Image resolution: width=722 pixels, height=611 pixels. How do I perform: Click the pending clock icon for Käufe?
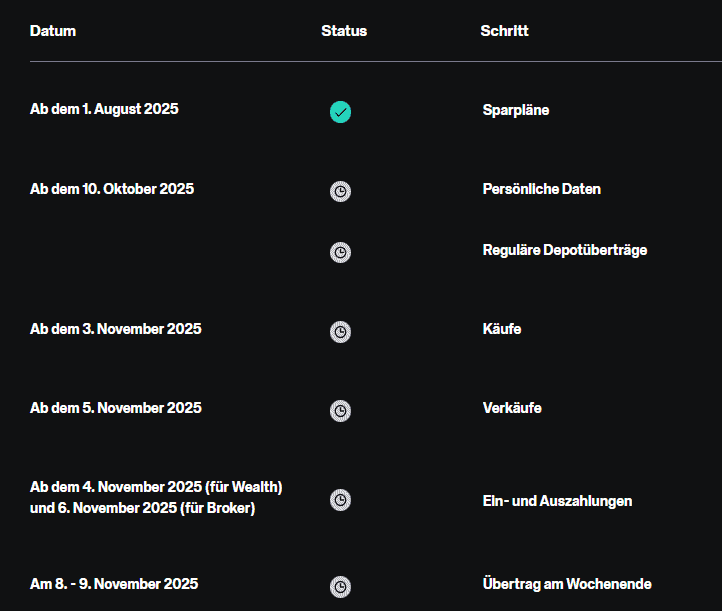tap(340, 331)
